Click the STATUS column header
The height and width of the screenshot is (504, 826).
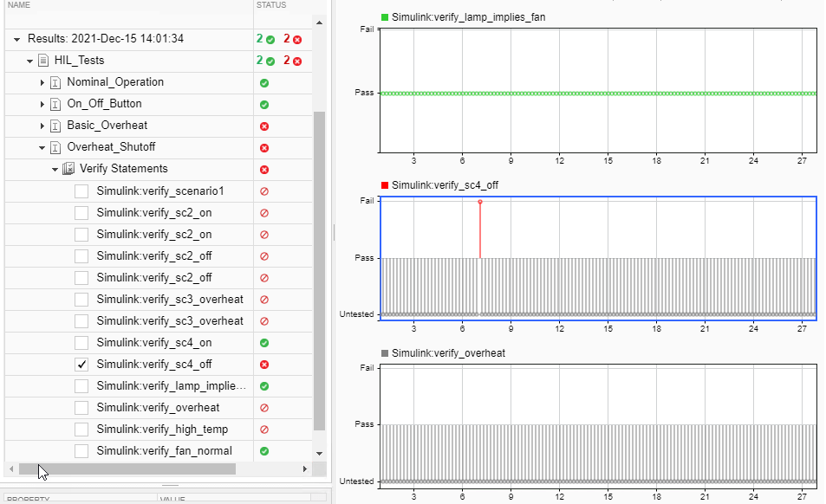(x=270, y=5)
